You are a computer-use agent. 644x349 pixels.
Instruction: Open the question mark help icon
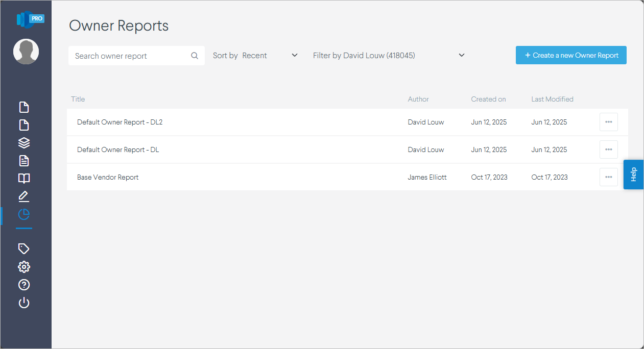24,285
